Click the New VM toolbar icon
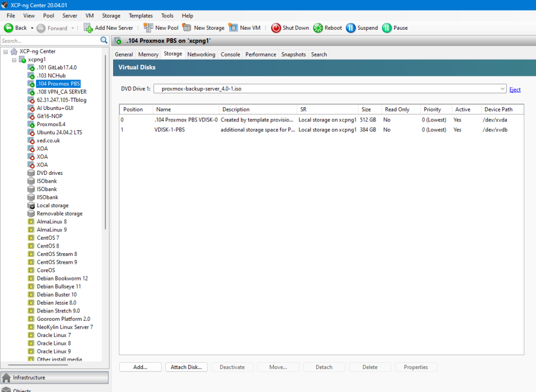The width and height of the screenshot is (536, 392). (233, 28)
